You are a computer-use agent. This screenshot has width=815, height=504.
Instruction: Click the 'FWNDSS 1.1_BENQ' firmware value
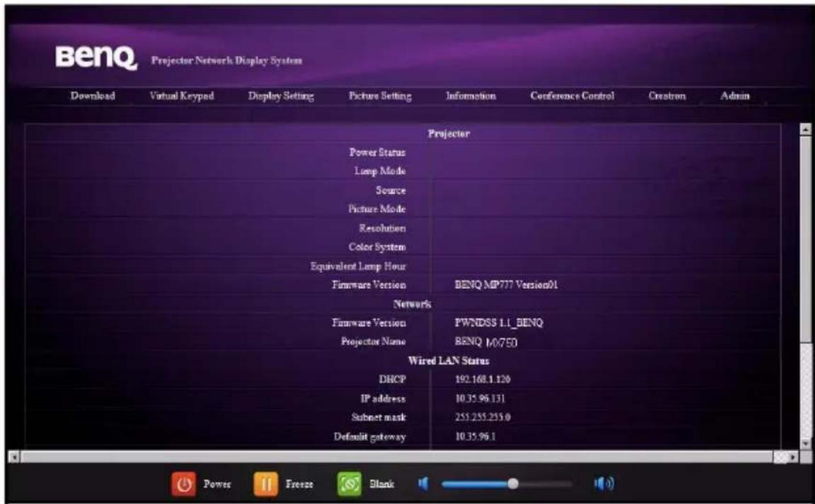(499, 323)
